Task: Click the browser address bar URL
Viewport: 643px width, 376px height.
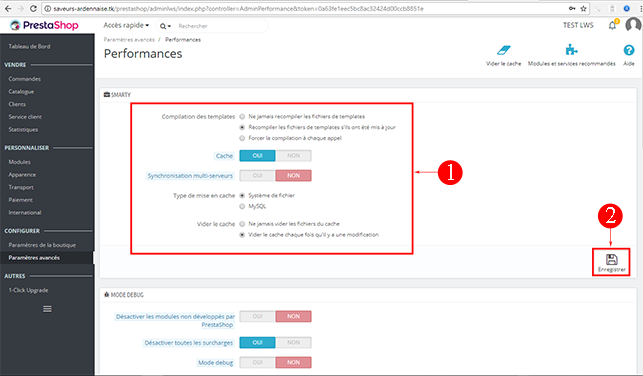Action: coord(238,9)
